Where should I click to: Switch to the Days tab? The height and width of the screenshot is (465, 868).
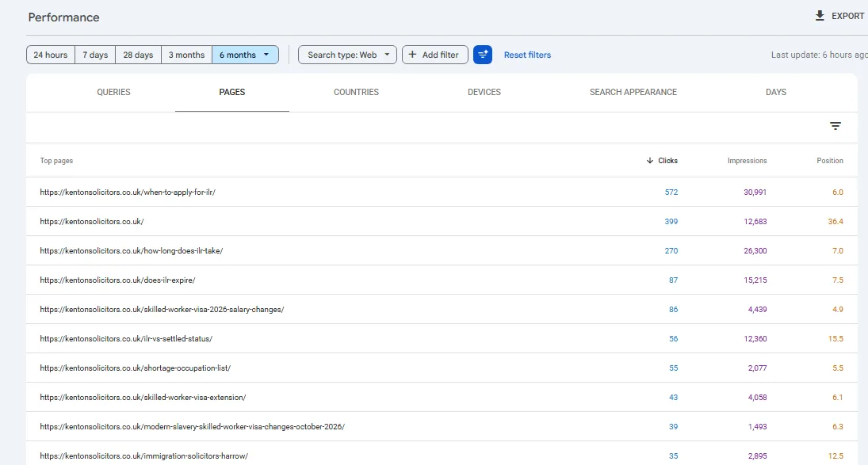point(776,93)
